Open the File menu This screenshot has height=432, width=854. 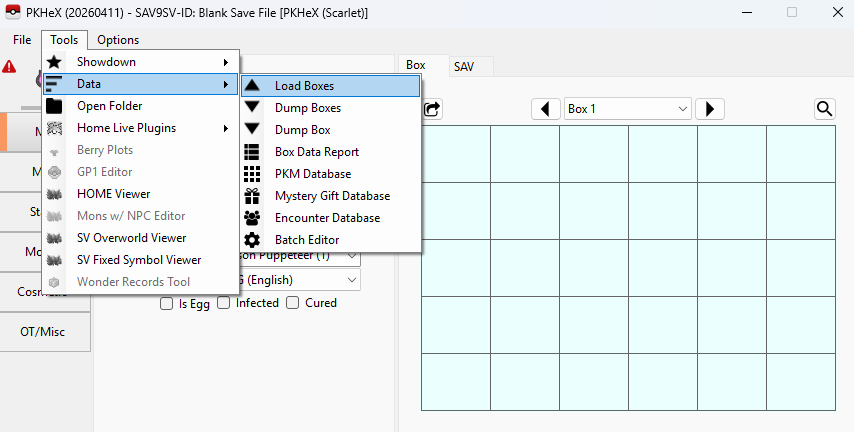(x=22, y=40)
